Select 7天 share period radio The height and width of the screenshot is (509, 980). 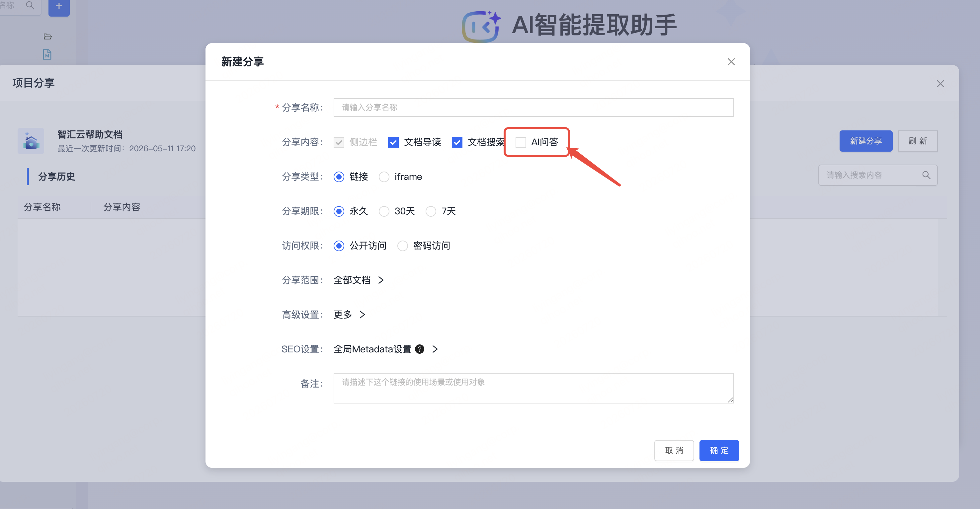tap(431, 211)
